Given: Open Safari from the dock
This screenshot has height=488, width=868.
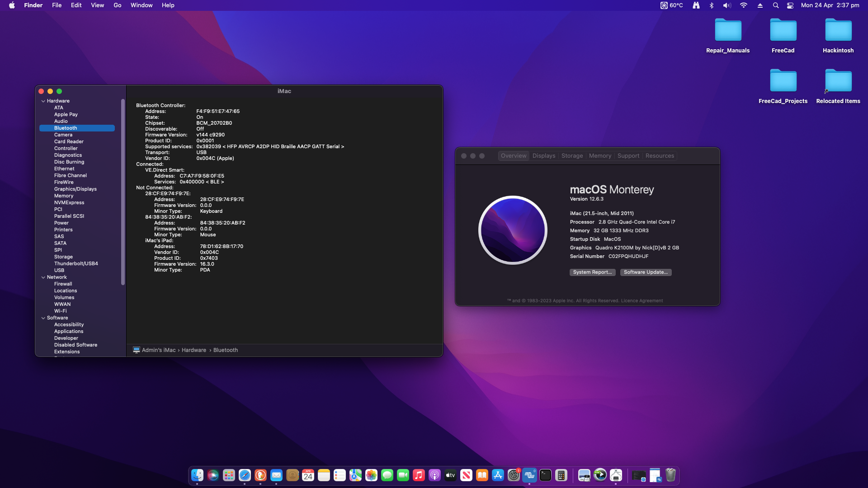Looking at the screenshot, I should [x=245, y=475].
